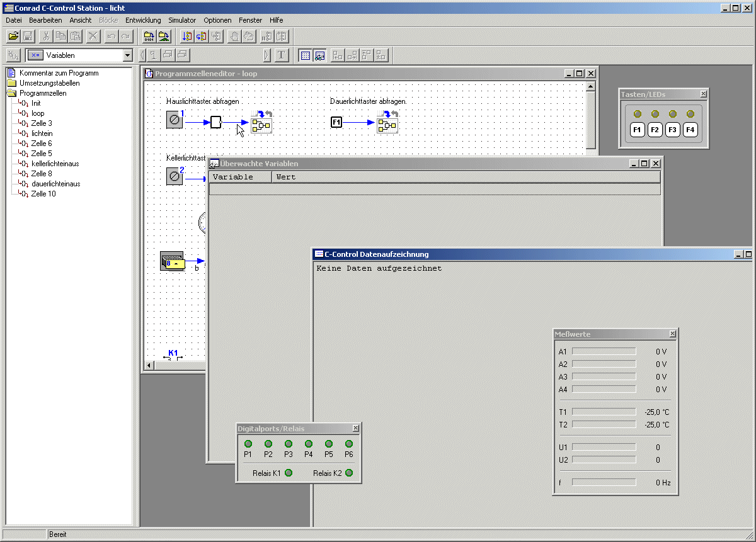Select the digital port 1 block in editor
The width and height of the screenshot is (756, 542).
pyautogui.click(x=175, y=120)
